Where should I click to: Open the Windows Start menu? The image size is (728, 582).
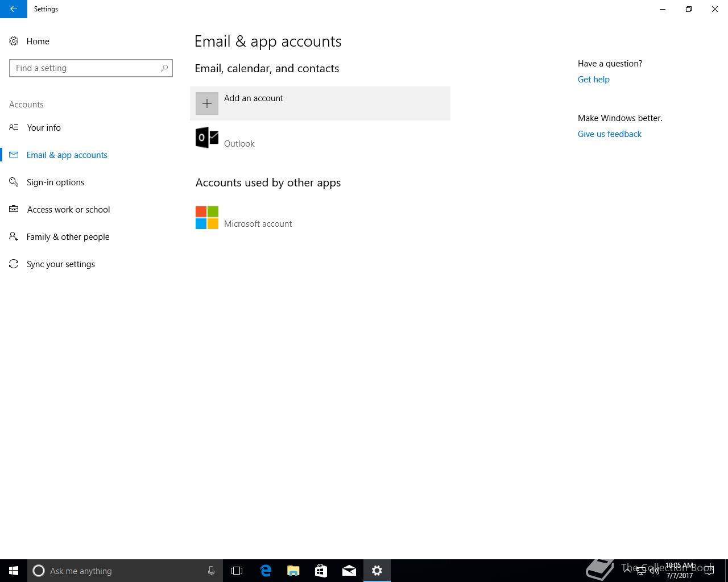(14, 571)
